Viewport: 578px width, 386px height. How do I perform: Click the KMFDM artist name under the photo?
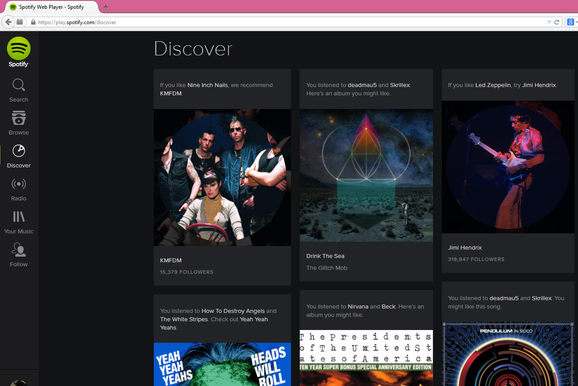pyautogui.click(x=171, y=260)
